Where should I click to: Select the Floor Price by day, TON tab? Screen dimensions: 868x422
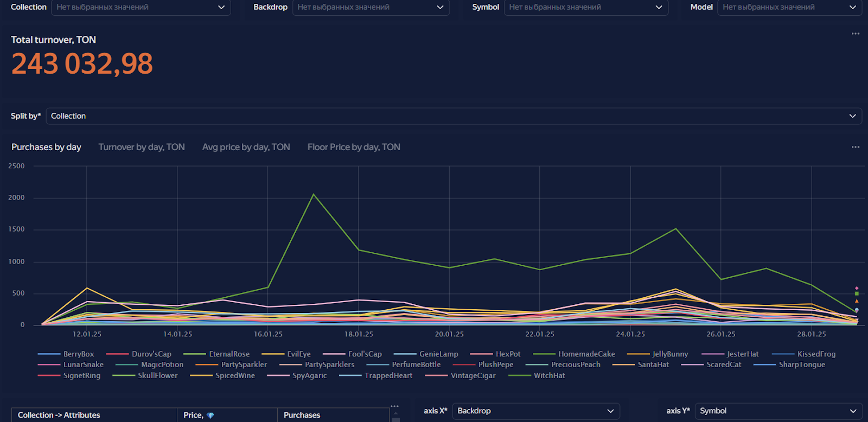click(x=354, y=147)
